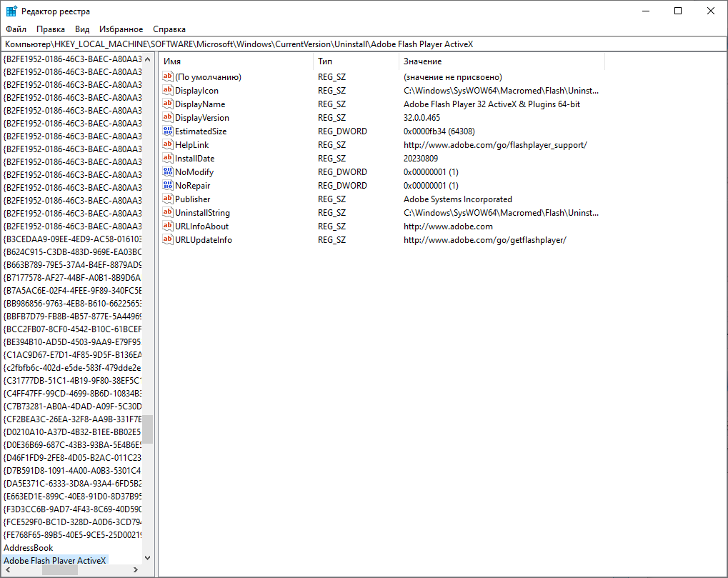The width and height of the screenshot is (728, 578).
Task: Open the Избранное menu
Action: (121, 29)
